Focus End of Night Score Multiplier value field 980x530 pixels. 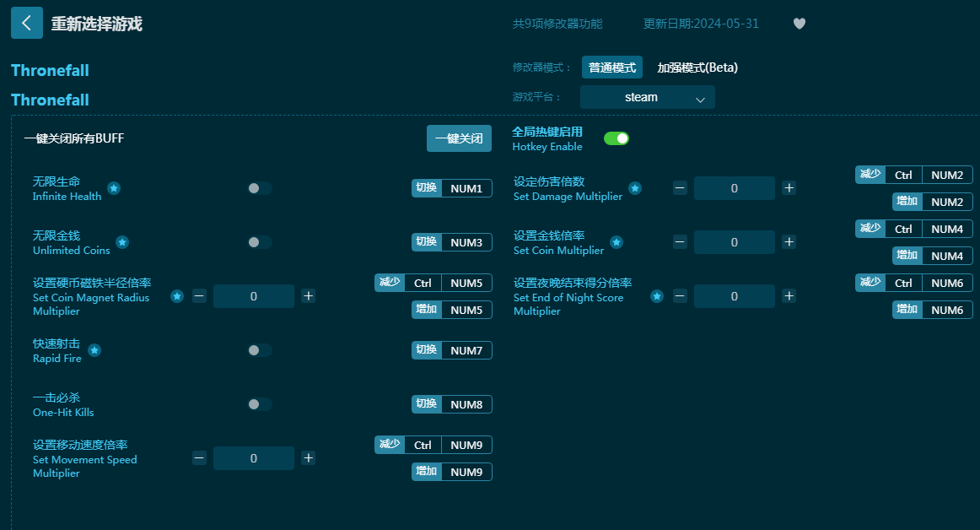pos(735,296)
